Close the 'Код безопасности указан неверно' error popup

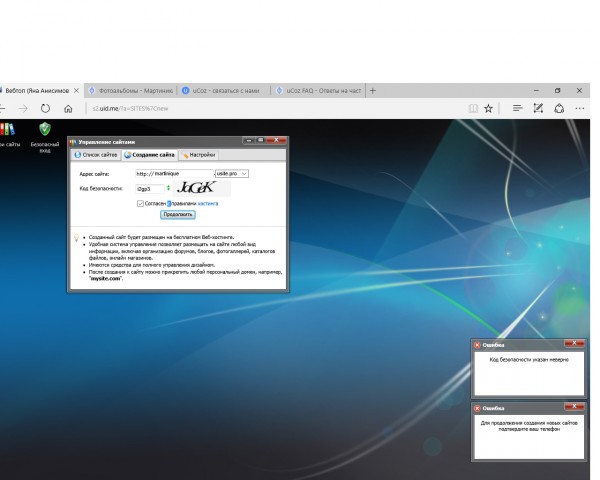574,343
